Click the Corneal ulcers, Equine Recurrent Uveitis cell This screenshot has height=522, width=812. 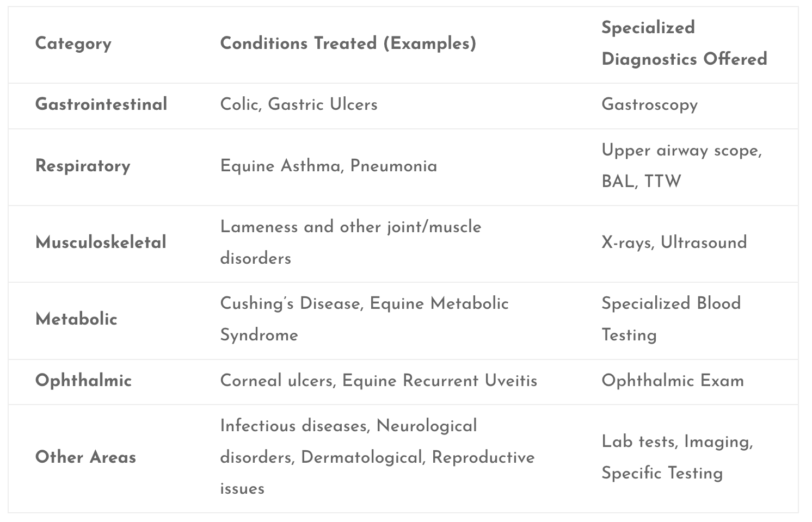[x=378, y=381]
